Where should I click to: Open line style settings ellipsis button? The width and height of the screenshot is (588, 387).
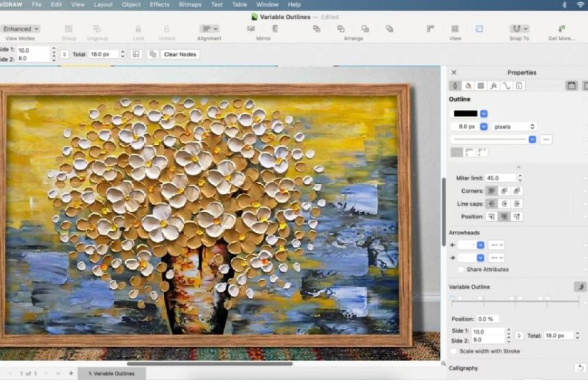click(x=546, y=140)
